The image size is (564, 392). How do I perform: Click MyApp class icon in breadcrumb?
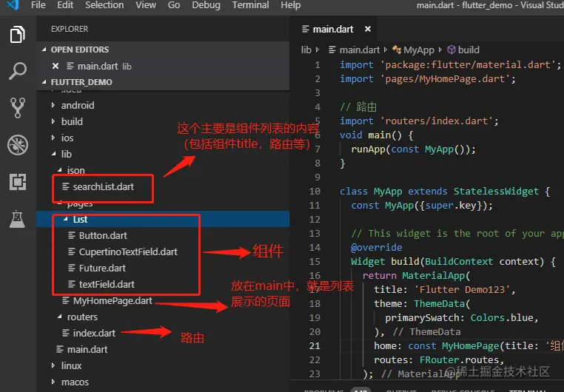(397, 50)
